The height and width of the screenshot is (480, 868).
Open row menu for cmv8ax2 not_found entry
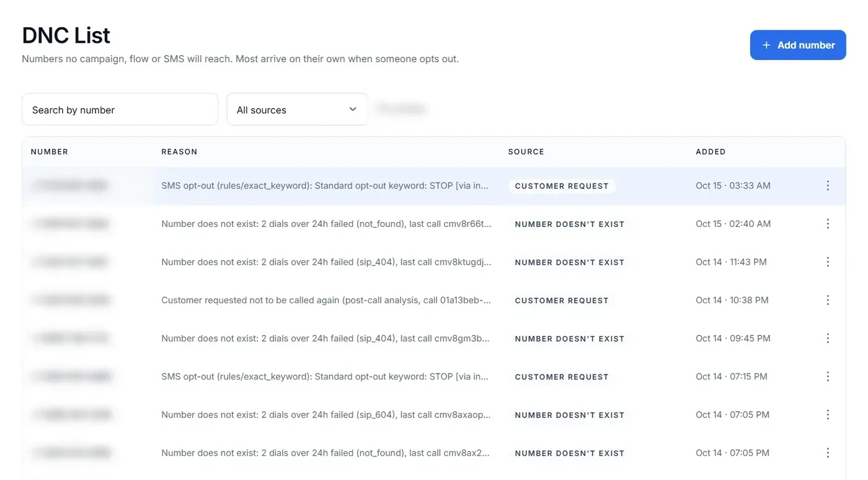828,453
